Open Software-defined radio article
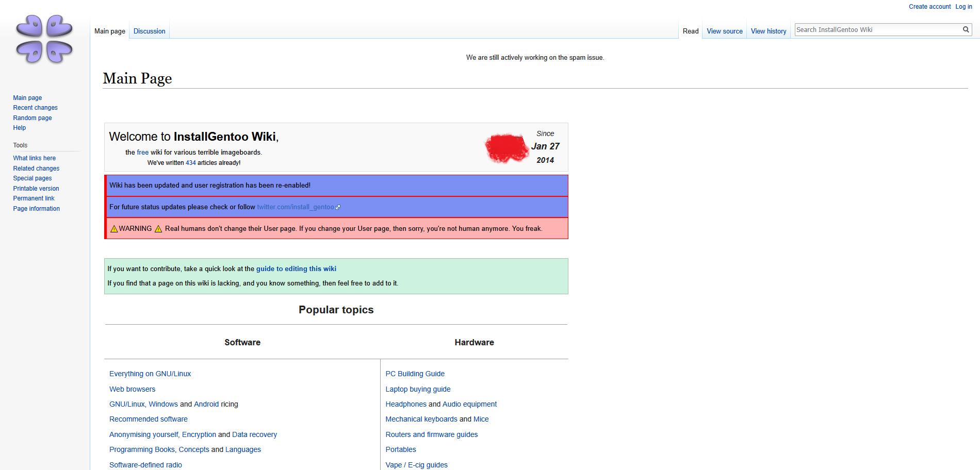The width and height of the screenshot is (980, 470). [x=145, y=465]
